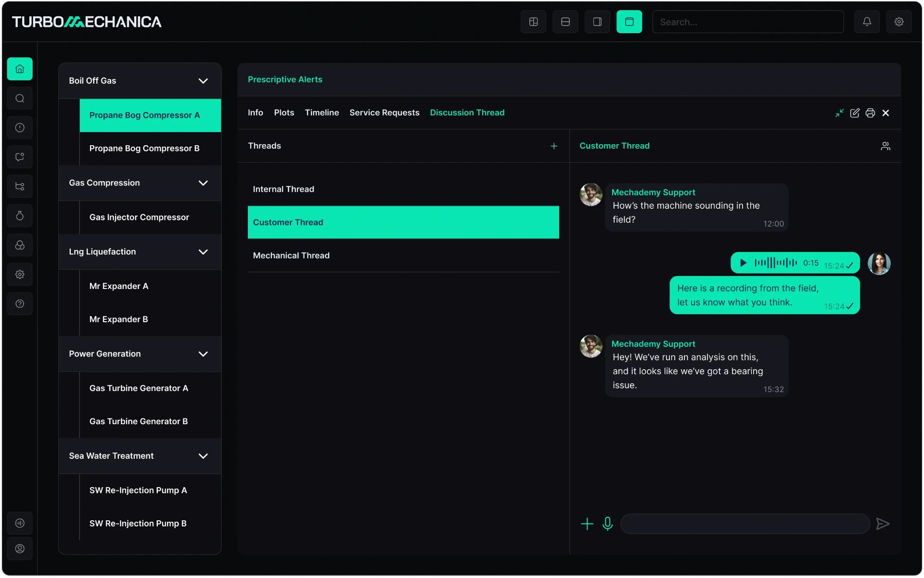Open the top-right settings gear
The height and width of the screenshot is (578, 924).
tap(899, 22)
